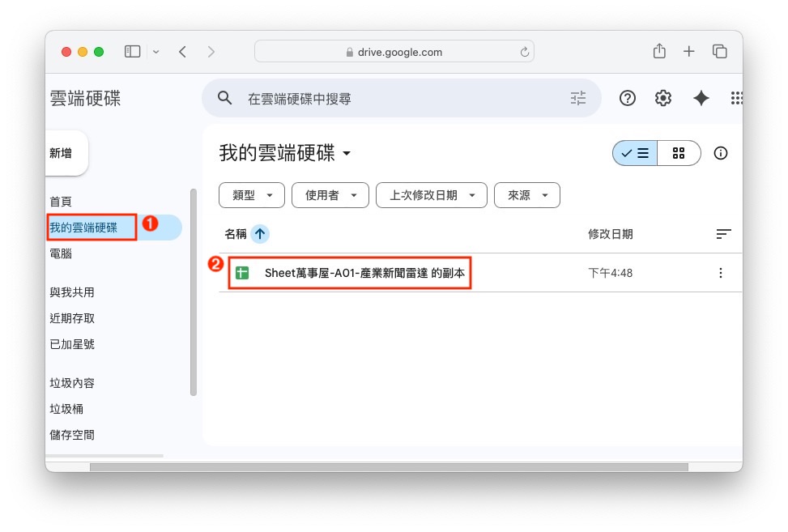Screen dimensions: 788x532
Task: Open more actions for the Sheet file
Action: click(721, 273)
